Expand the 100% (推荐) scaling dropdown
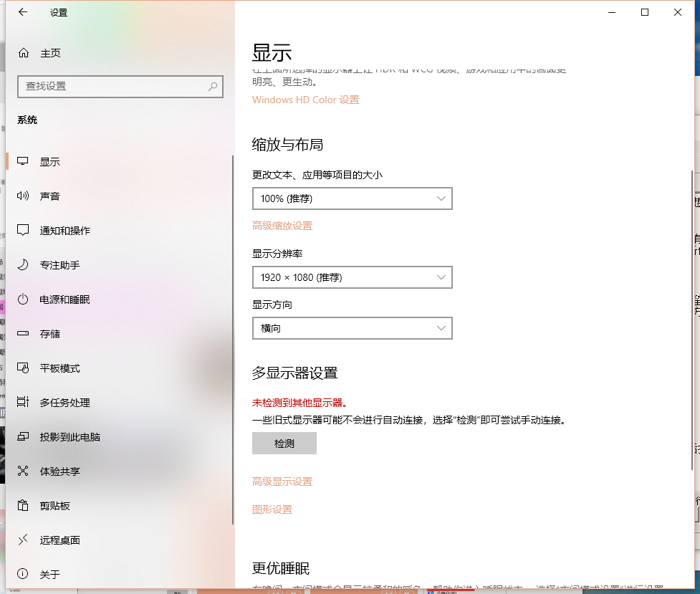The height and width of the screenshot is (594, 700). [352, 198]
